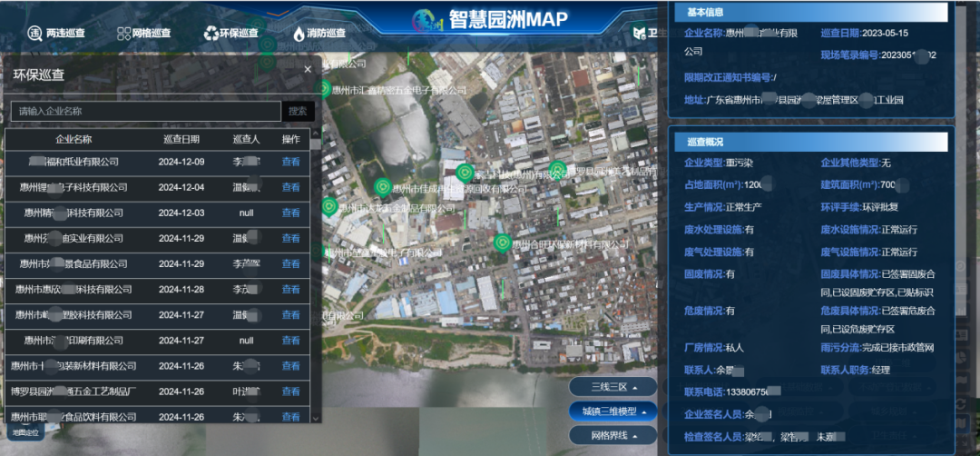
Task: Click 查看 in the 景食品有限公司 row
Action: coord(290,264)
